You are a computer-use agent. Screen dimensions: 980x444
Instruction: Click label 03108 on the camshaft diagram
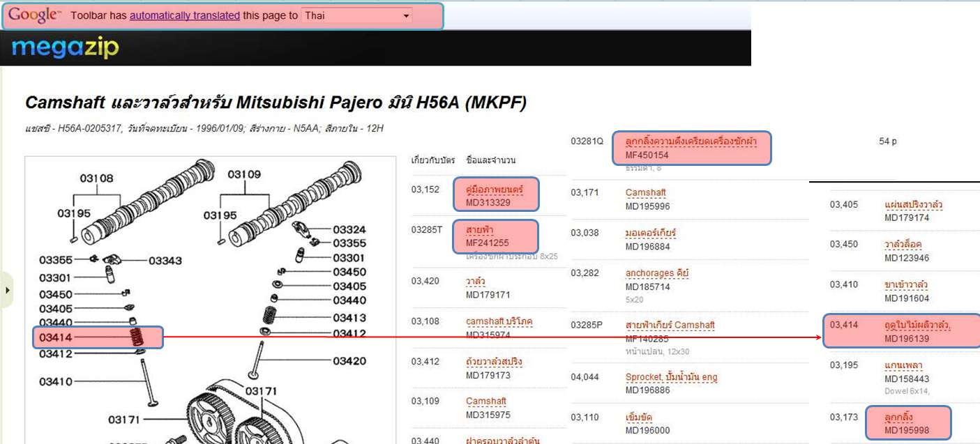pos(96,178)
